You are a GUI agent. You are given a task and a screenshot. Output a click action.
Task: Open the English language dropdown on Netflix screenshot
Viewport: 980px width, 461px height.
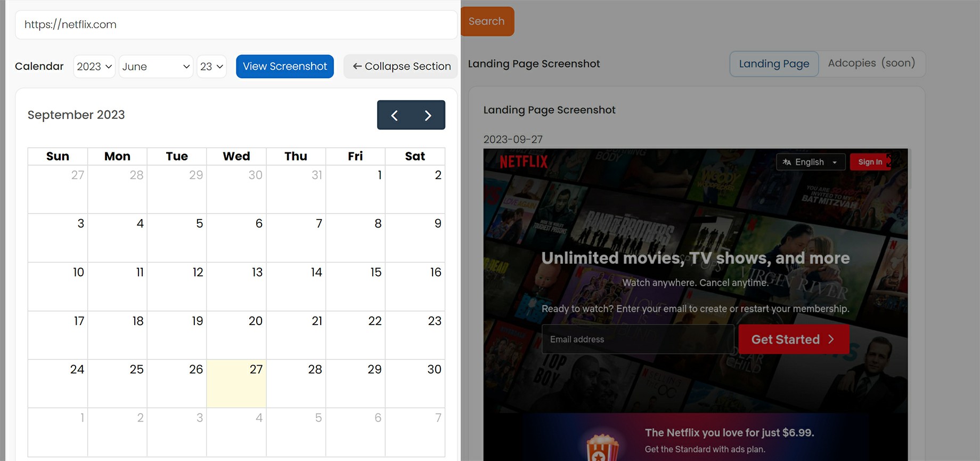tap(811, 162)
